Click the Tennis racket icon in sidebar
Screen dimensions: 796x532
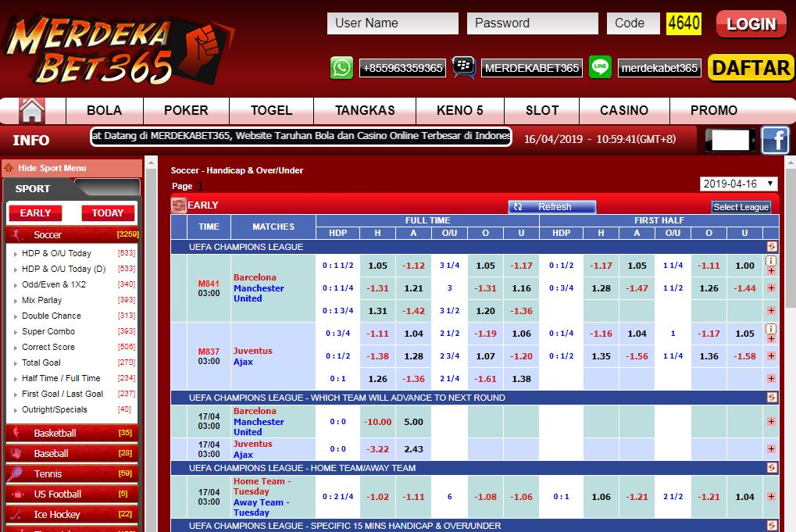pyautogui.click(x=16, y=473)
